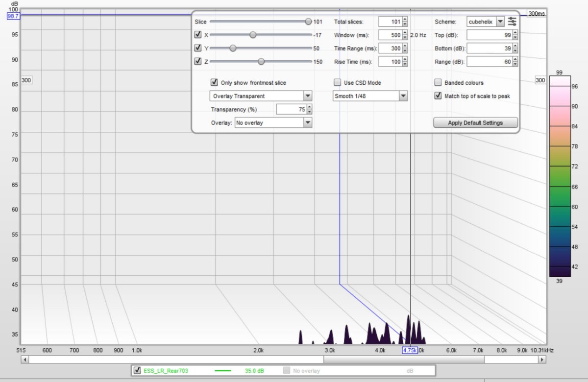588x382 pixels.
Task: Open the colour scheme settings icon
Action: click(x=512, y=22)
